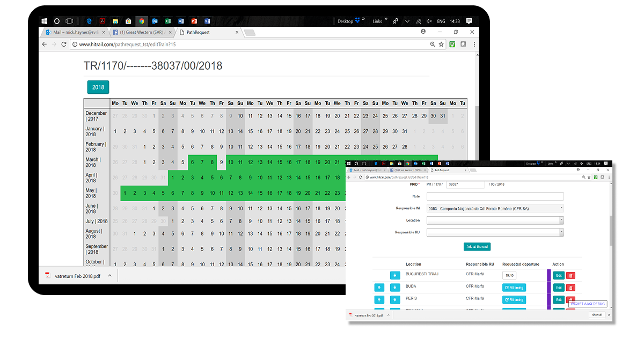Image resolution: width=644 pixels, height=338 pixels.
Task: Select day 31 in December 2017 row
Action: pyautogui.click(x=443, y=116)
